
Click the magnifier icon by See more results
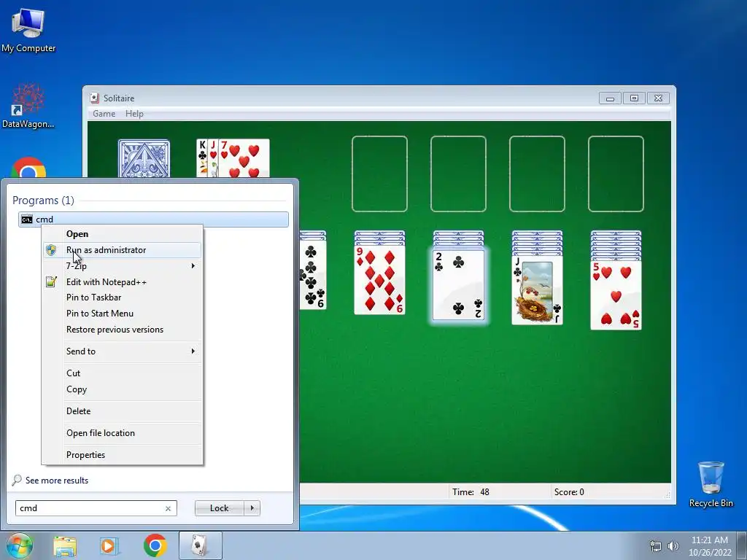[17, 480]
